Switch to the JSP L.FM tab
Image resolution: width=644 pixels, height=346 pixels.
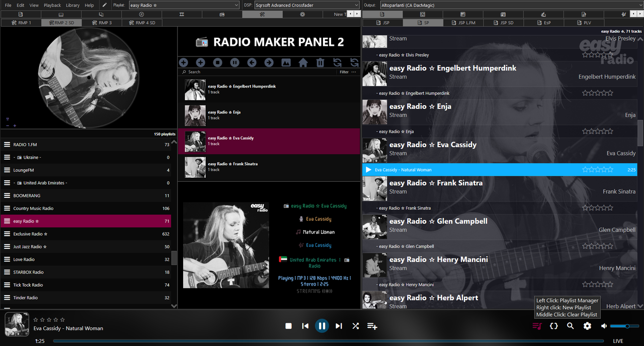pos(463,23)
